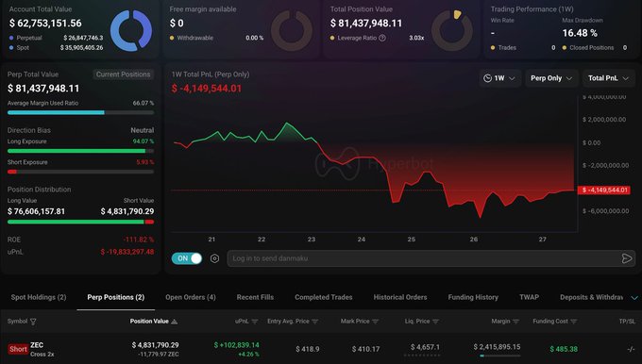The width and height of the screenshot is (642, 364).
Task: Sort by Position Value column sort icon
Action: pyautogui.click(x=175, y=322)
